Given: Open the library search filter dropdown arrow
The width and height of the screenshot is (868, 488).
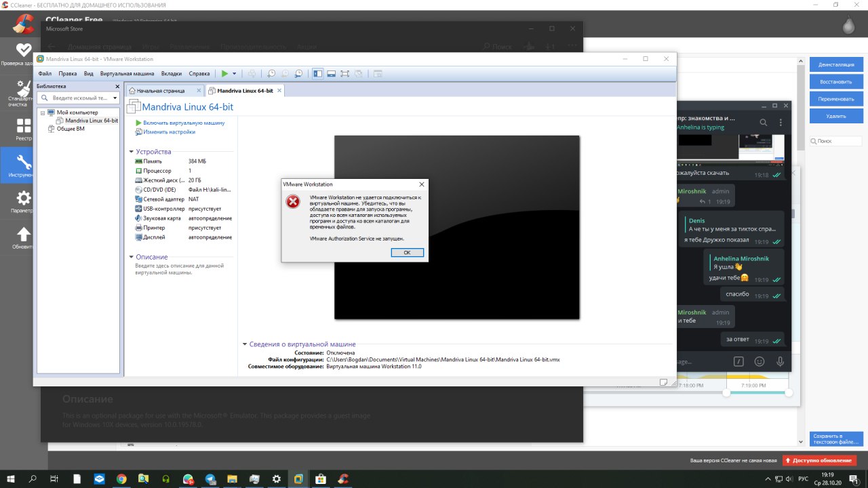Looking at the screenshot, I should pyautogui.click(x=115, y=98).
